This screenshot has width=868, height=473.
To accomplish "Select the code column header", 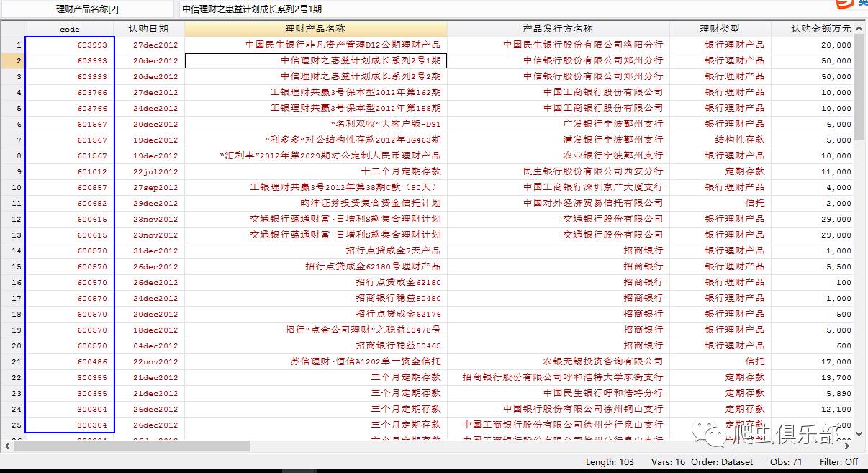I will tap(70, 29).
